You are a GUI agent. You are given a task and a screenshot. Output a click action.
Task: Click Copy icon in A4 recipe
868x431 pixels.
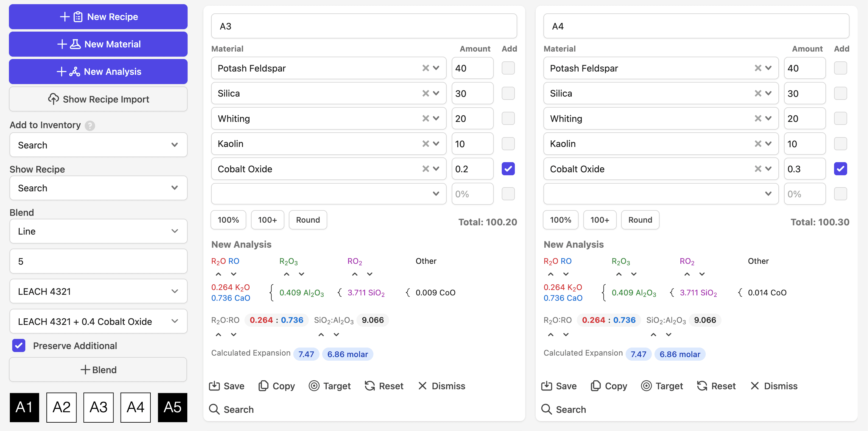click(x=596, y=386)
